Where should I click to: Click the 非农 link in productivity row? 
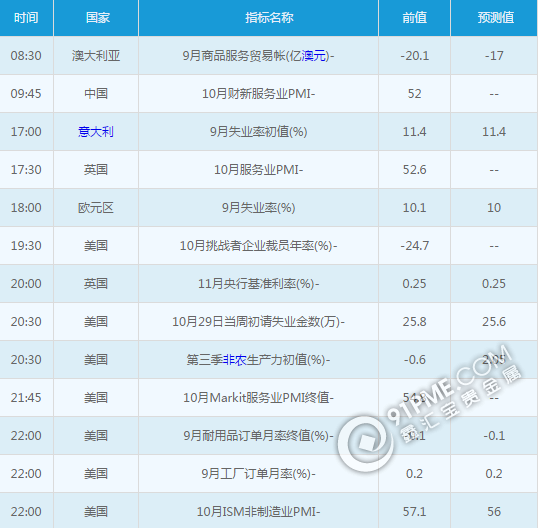click(x=235, y=360)
